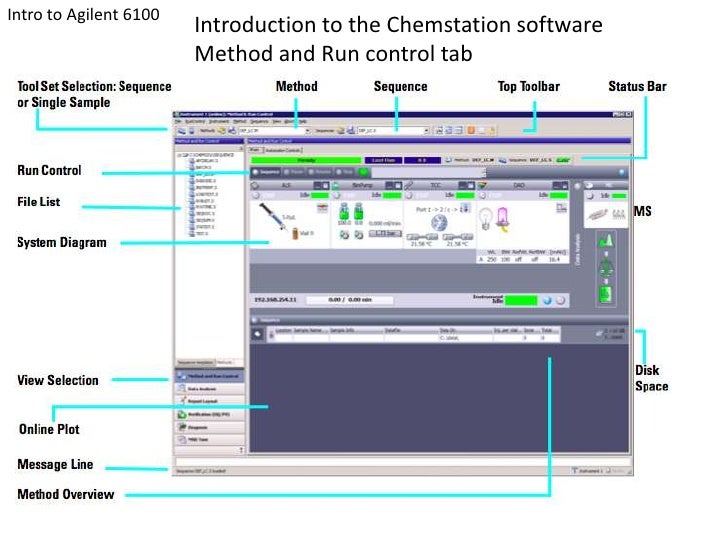Image resolution: width=728 pixels, height=546 pixels.
Task: Toggle the MS module power button
Action: click(590, 196)
